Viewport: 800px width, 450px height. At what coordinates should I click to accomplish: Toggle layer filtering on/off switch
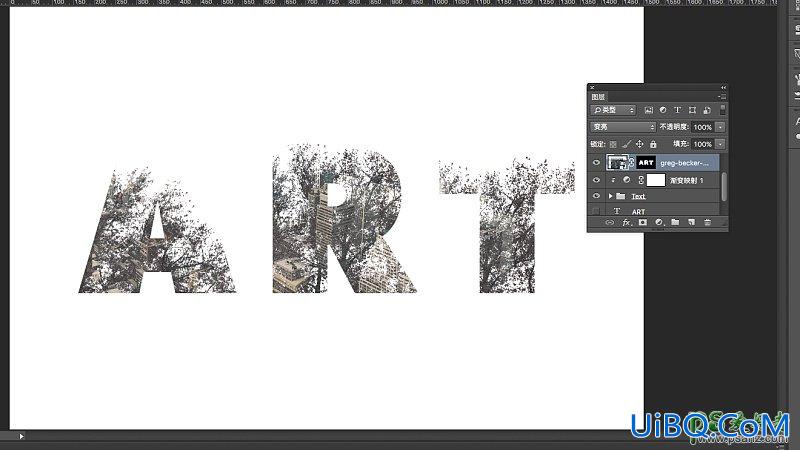pos(722,110)
